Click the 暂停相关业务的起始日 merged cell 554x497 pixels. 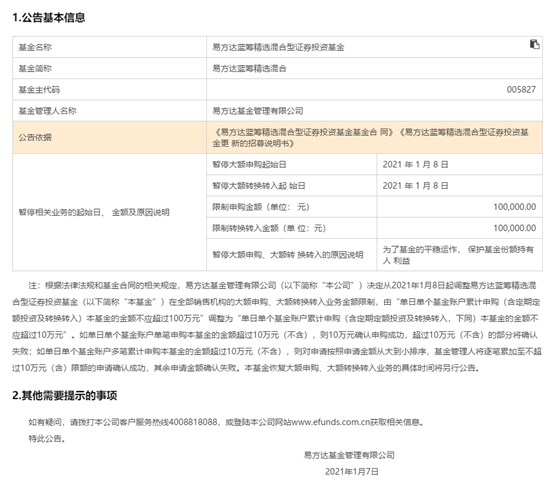tap(110, 212)
